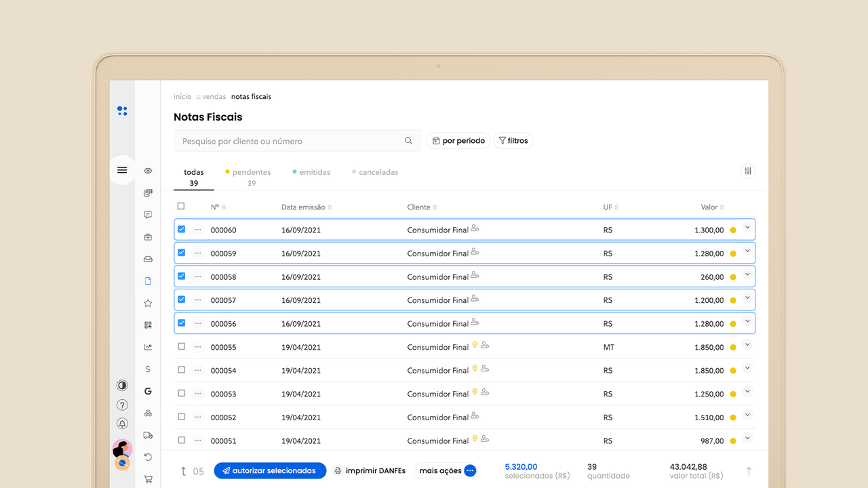
Task: Open the cash register icon in the sidebar
Action: coord(148,193)
